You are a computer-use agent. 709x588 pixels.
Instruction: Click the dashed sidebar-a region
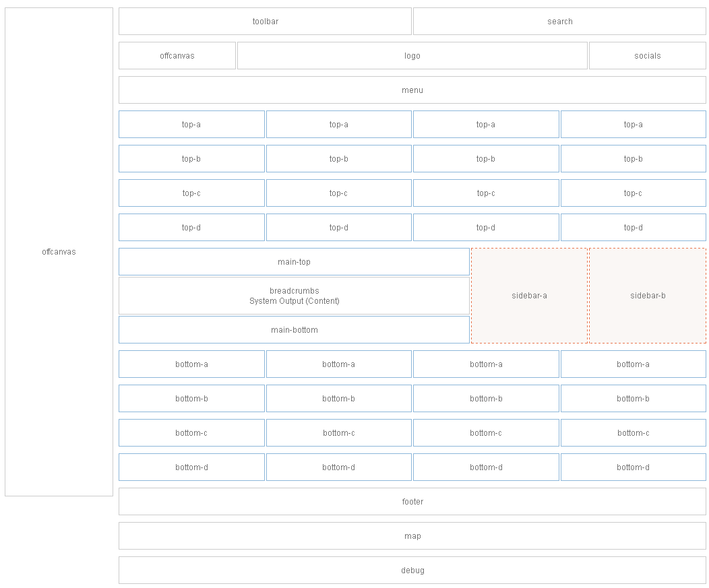tap(530, 295)
